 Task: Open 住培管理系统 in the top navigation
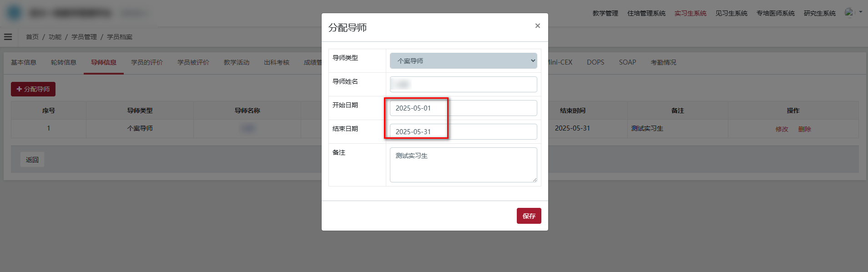coord(646,13)
